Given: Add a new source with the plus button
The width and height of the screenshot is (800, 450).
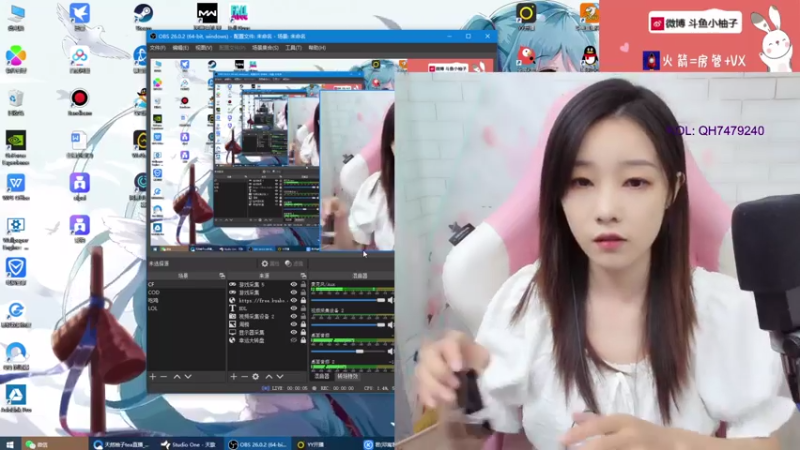Looking at the screenshot, I should [234, 377].
